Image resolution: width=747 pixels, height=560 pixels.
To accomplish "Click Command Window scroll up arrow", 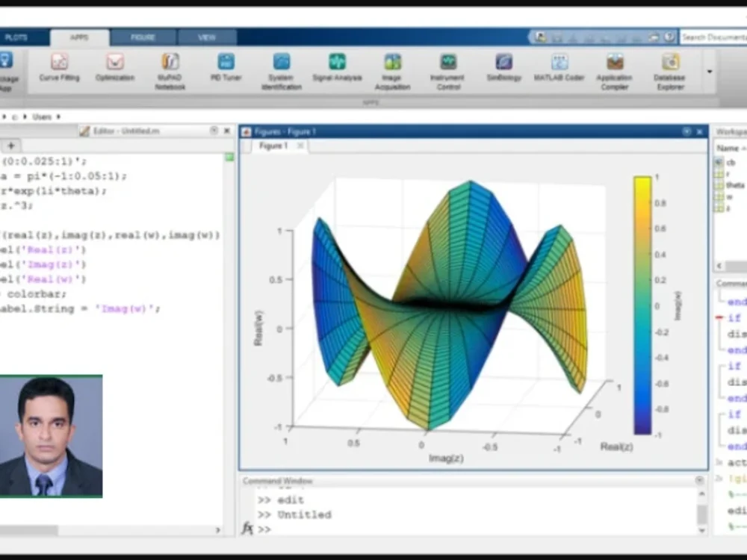I will click(x=701, y=494).
